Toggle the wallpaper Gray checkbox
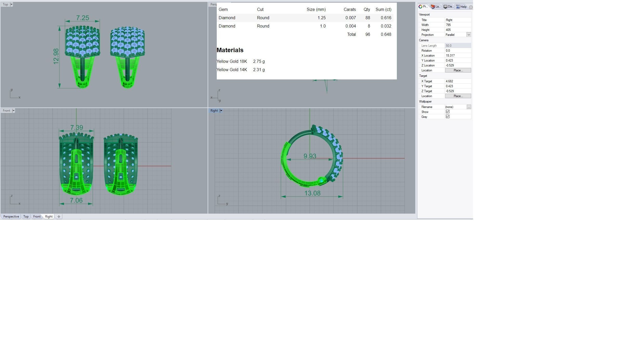This screenshot has width=644, height=351. pos(448,117)
